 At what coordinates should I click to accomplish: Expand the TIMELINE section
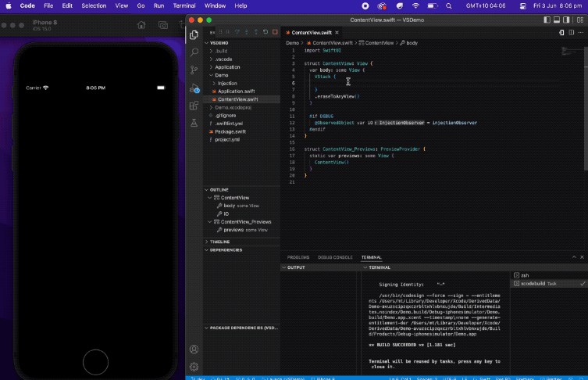(x=219, y=242)
